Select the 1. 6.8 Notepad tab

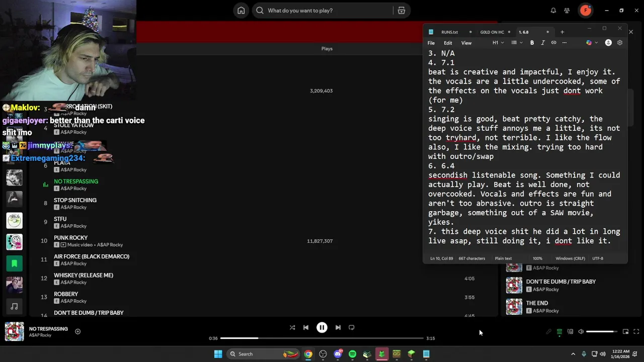(524, 32)
